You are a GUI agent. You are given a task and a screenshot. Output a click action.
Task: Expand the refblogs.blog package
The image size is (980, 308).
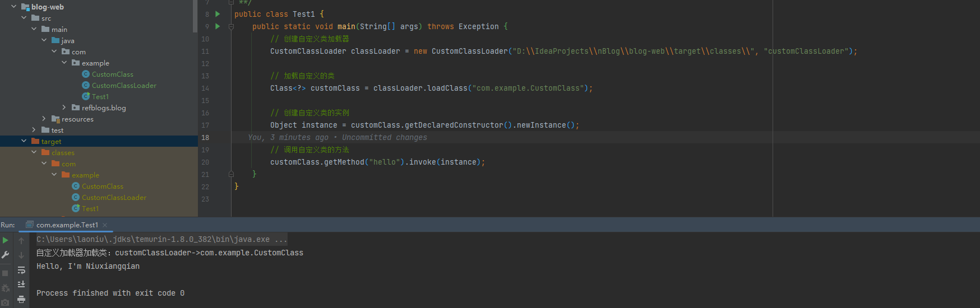[64, 108]
